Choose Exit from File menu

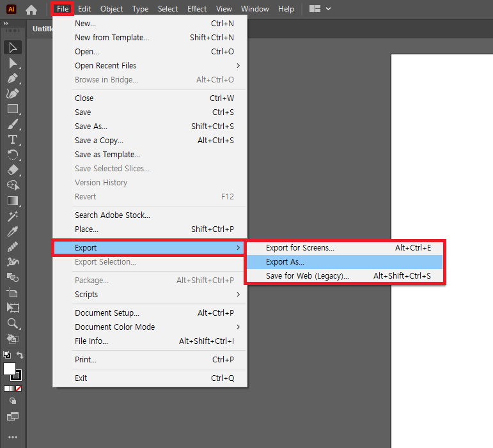[150, 378]
